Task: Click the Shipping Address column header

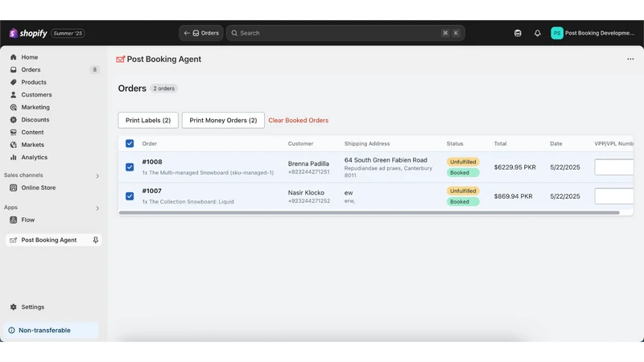Action: (x=367, y=144)
